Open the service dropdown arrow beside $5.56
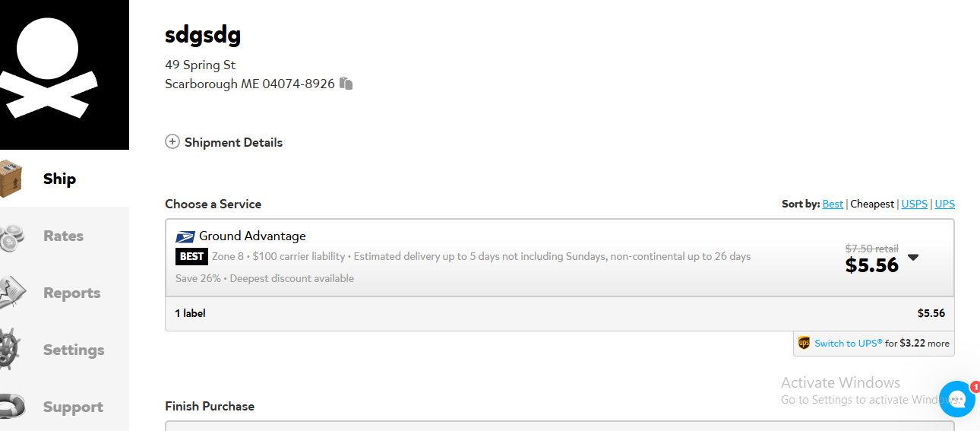The height and width of the screenshot is (431, 980). pos(913,258)
